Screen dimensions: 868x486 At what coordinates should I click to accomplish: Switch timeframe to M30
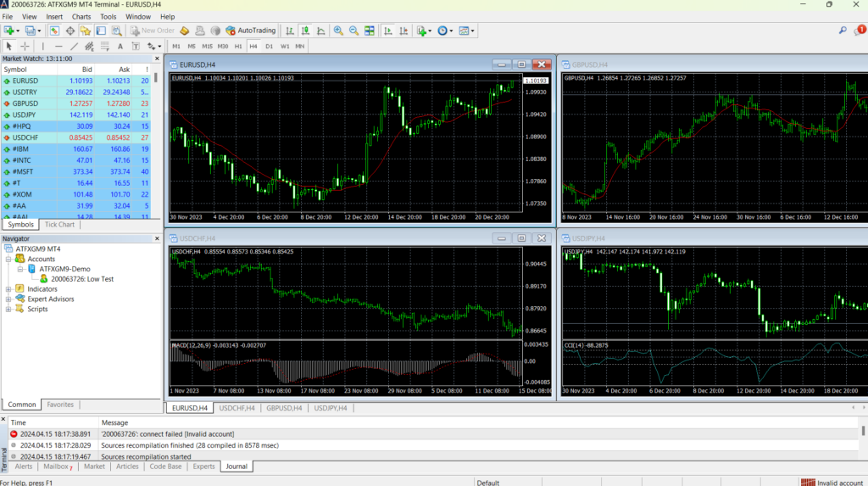coord(223,47)
